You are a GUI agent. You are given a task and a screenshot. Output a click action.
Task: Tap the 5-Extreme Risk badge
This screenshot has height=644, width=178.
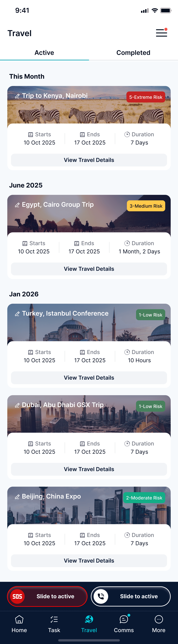tap(146, 97)
